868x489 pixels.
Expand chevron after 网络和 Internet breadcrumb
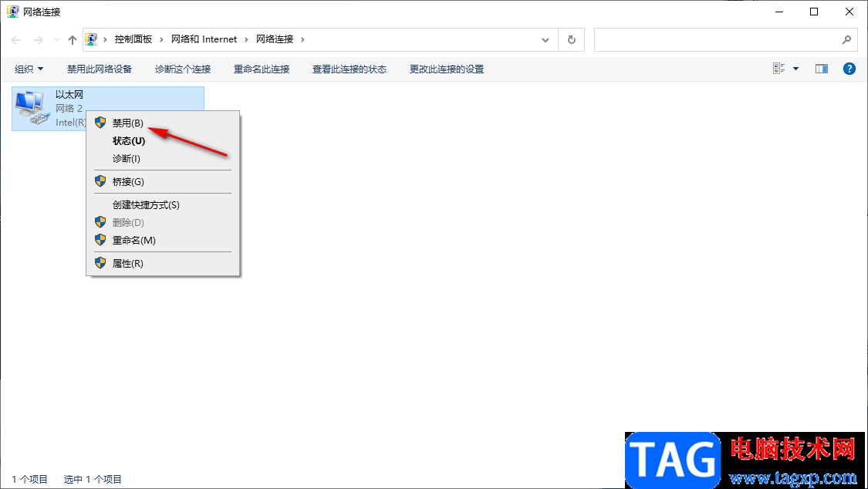click(x=247, y=40)
